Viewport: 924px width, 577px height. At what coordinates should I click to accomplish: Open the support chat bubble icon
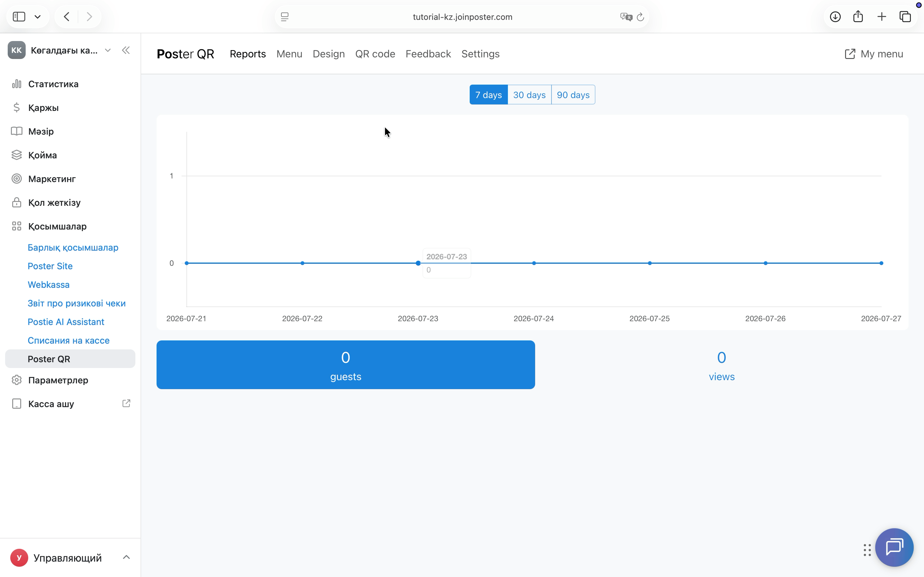click(x=894, y=547)
